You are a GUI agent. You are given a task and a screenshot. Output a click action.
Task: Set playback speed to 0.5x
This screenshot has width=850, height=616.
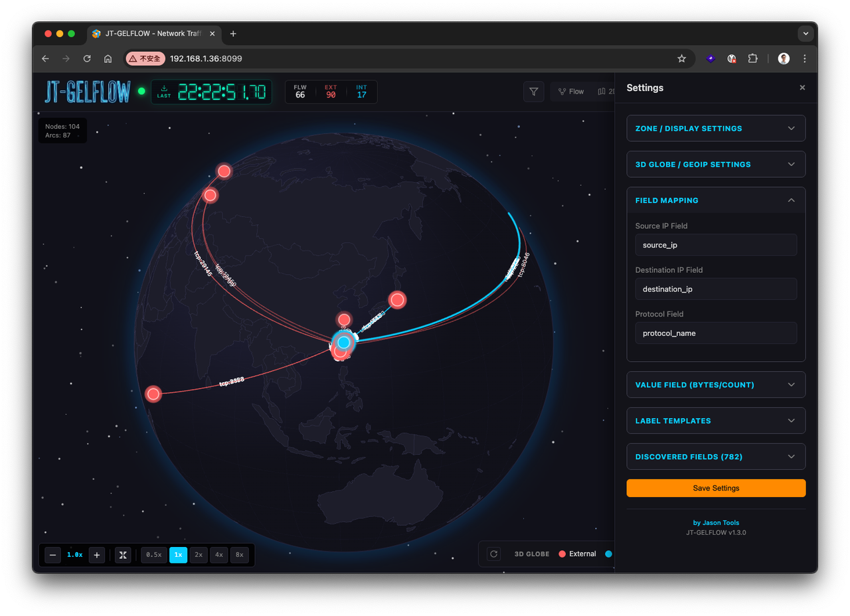tap(153, 555)
